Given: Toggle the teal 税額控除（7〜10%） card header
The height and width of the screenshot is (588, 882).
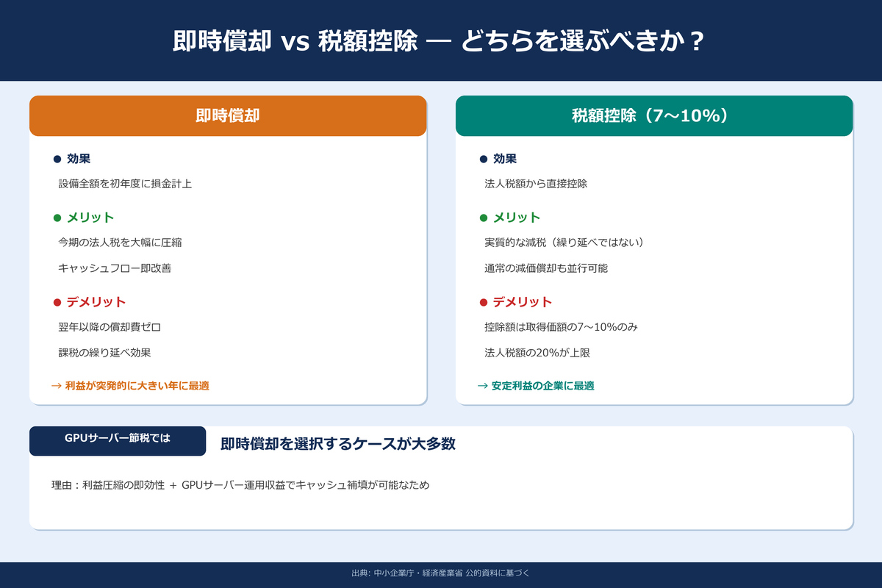Looking at the screenshot, I should coord(653,115).
